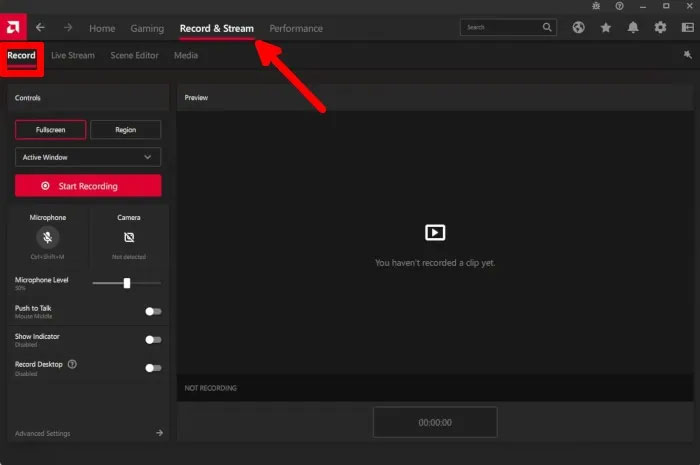Open Advanced Settings arrow
The height and width of the screenshot is (465, 700).
(159, 433)
